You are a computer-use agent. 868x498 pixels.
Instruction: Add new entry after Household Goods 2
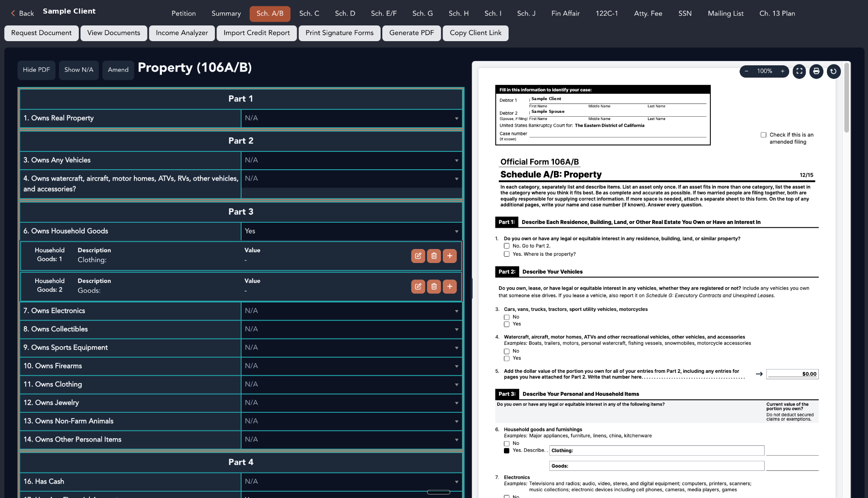coord(450,287)
